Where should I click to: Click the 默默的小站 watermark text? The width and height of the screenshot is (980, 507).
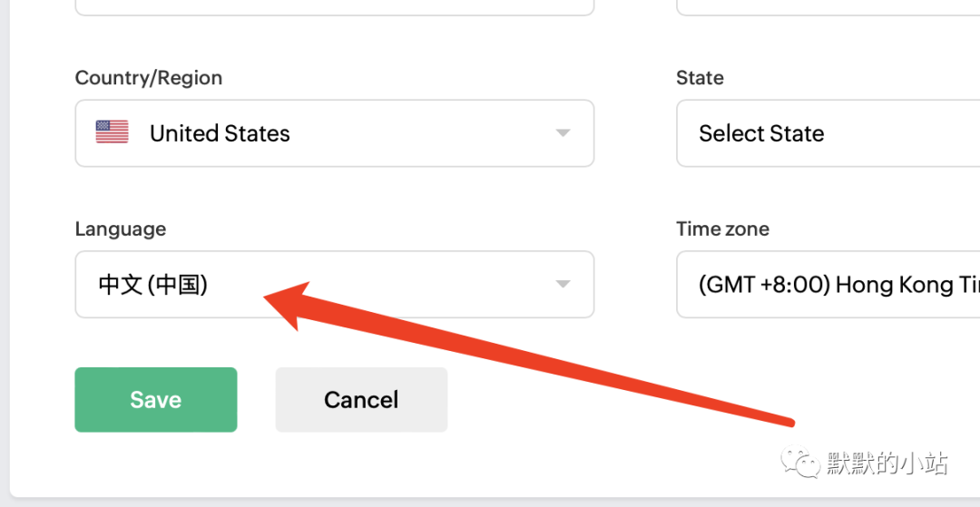tap(887, 463)
